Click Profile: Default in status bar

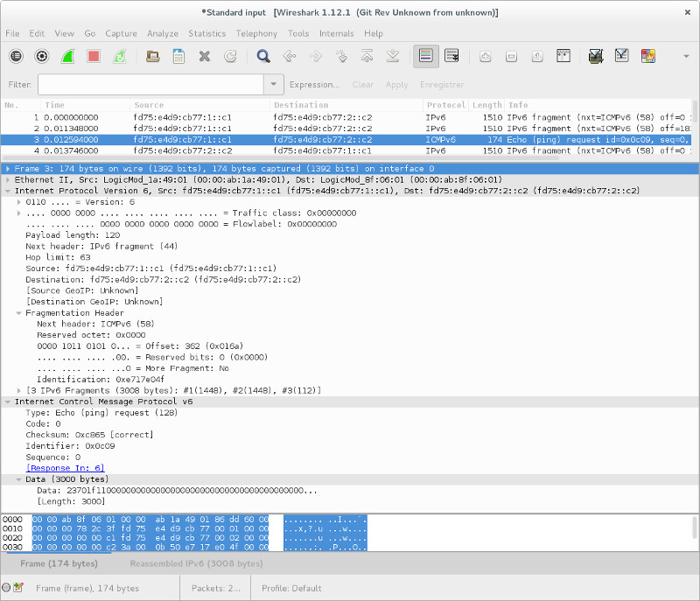tap(291, 589)
